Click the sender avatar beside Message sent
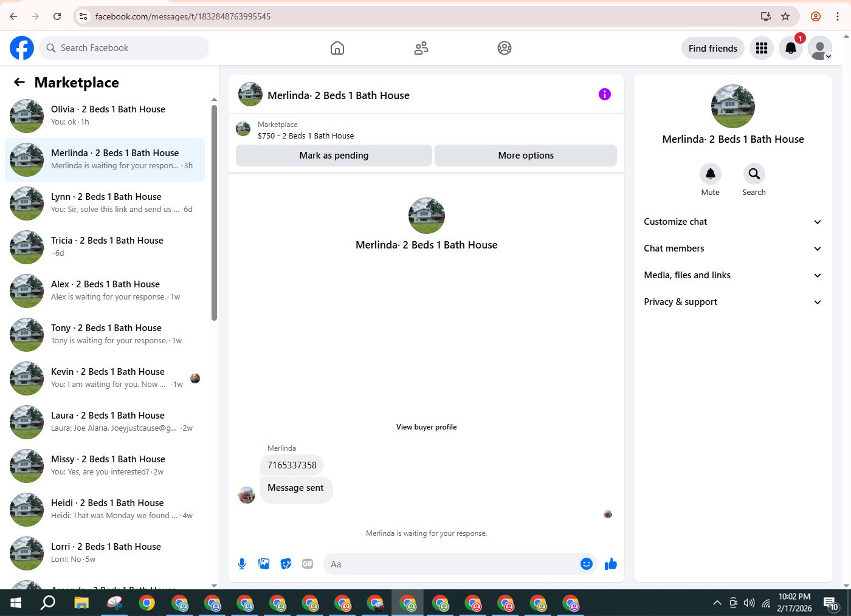851x616 pixels. tap(247, 495)
